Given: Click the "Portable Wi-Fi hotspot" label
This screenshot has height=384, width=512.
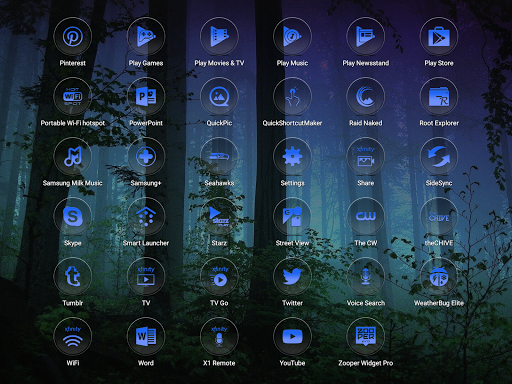Looking at the screenshot, I should [x=73, y=123].
